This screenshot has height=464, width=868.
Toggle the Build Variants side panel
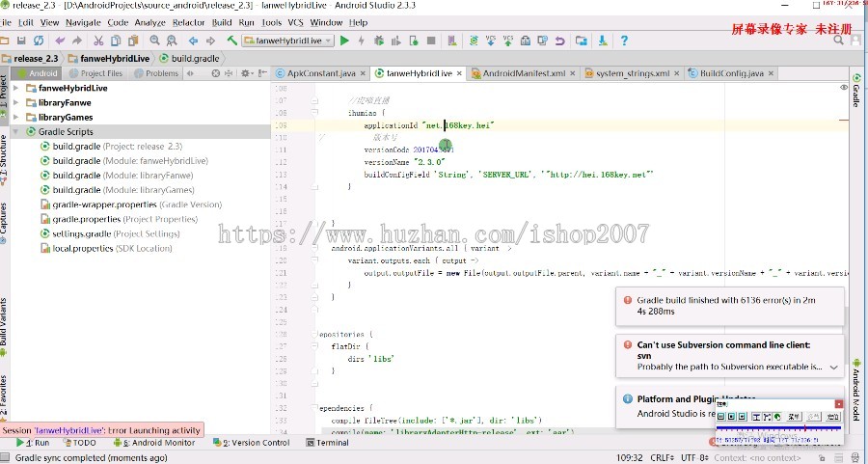point(5,322)
